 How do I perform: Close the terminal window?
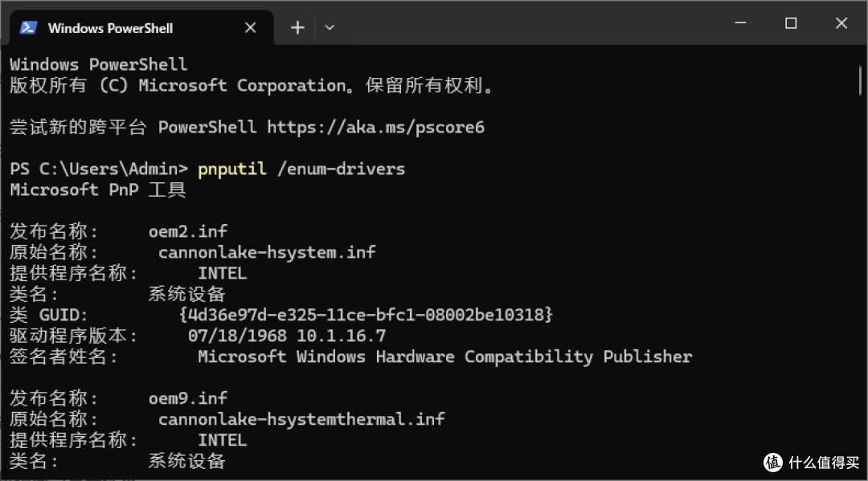[x=841, y=23]
